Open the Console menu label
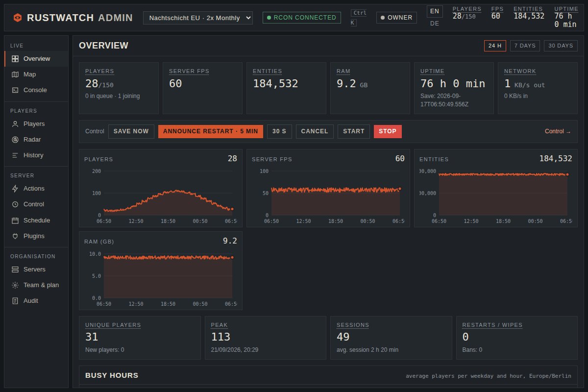588x392 pixels. 35,90
